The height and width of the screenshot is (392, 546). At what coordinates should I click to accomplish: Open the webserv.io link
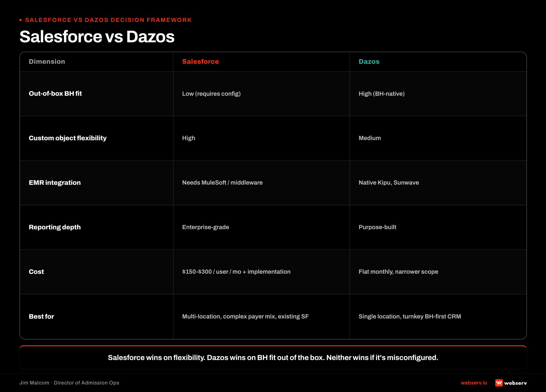tap(474, 383)
